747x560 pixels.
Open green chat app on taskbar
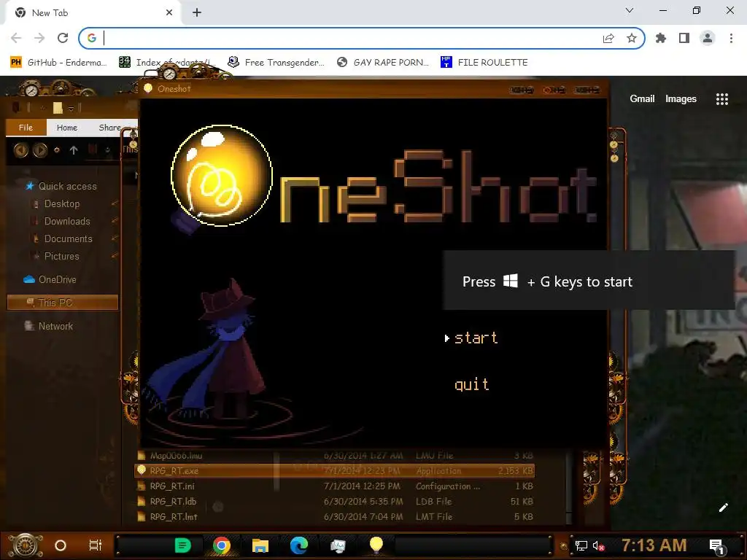[182, 545]
